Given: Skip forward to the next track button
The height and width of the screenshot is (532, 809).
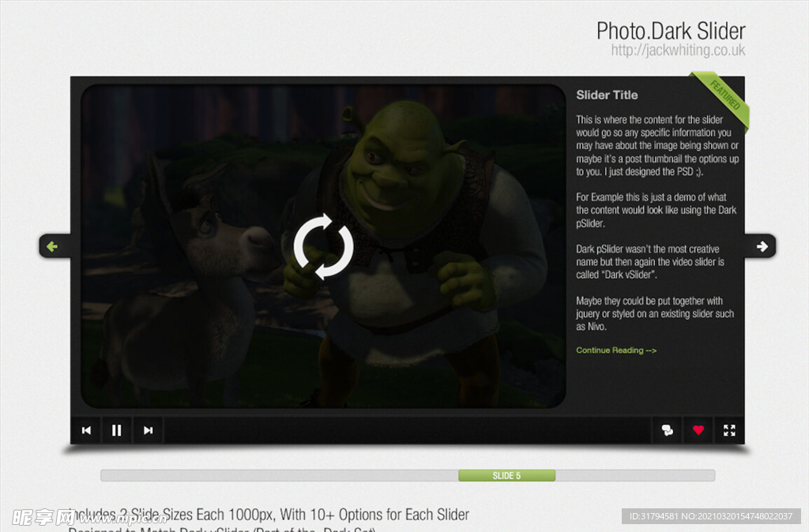Looking at the screenshot, I should pos(148,430).
